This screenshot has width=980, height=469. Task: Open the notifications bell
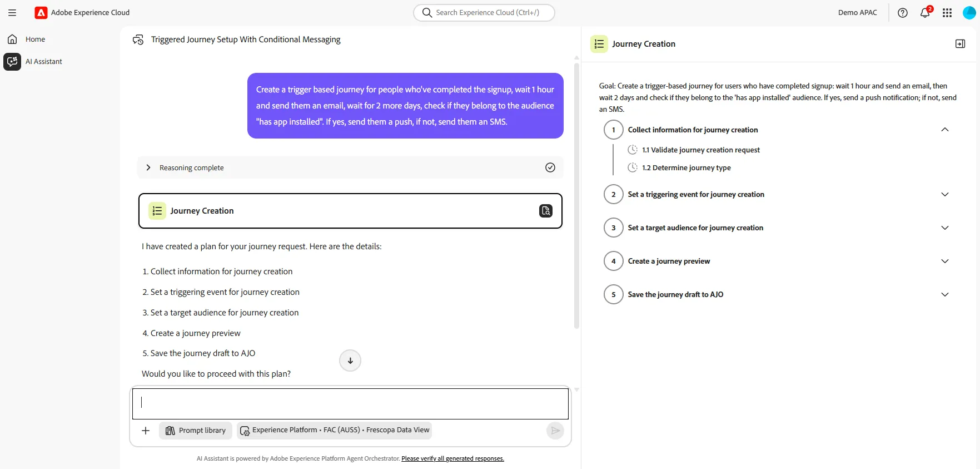point(925,13)
